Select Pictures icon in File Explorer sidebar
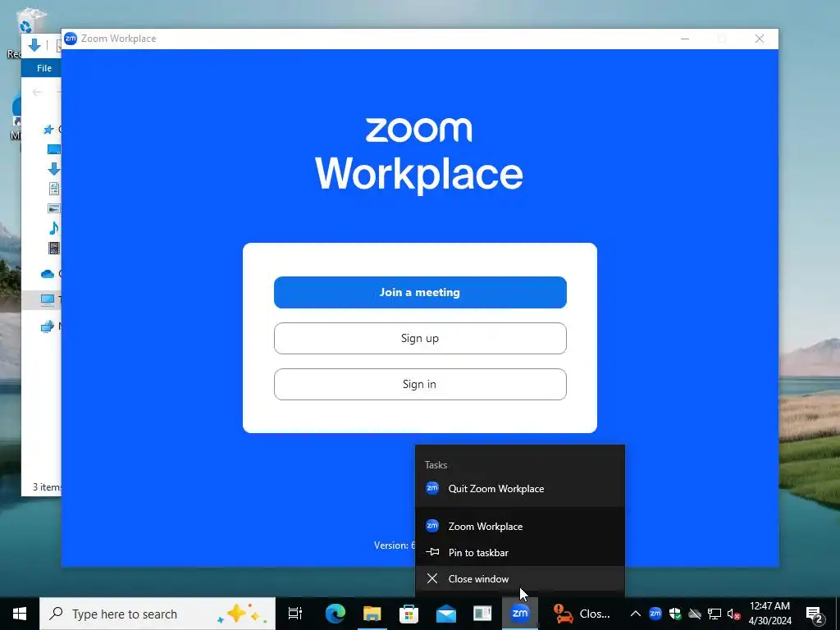This screenshot has width=840, height=630. point(54,208)
